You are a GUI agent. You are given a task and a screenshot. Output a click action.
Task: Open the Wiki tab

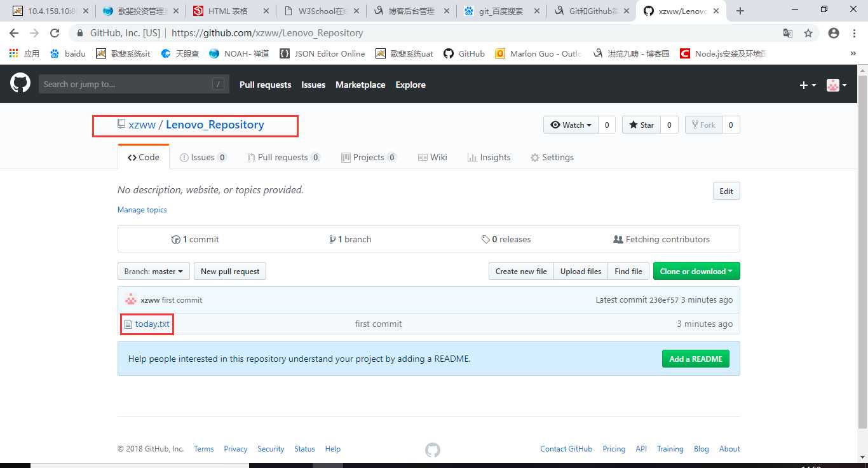(433, 157)
